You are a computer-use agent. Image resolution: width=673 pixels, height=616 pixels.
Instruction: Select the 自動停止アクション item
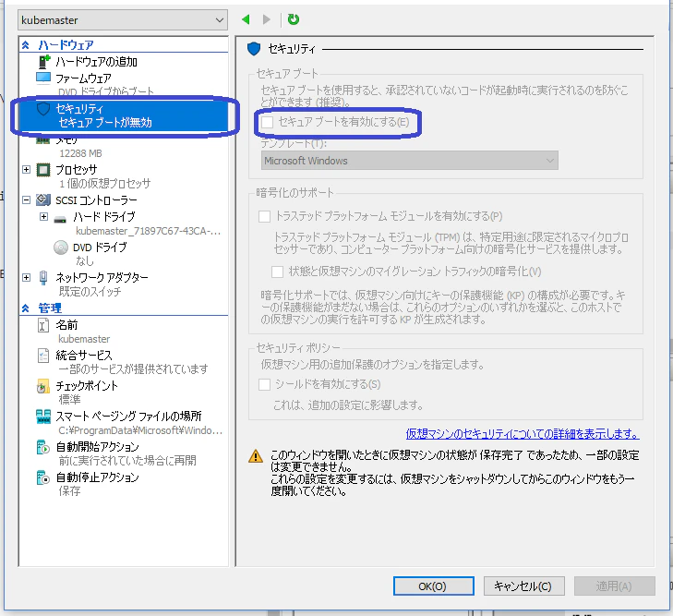click(98, 477)
